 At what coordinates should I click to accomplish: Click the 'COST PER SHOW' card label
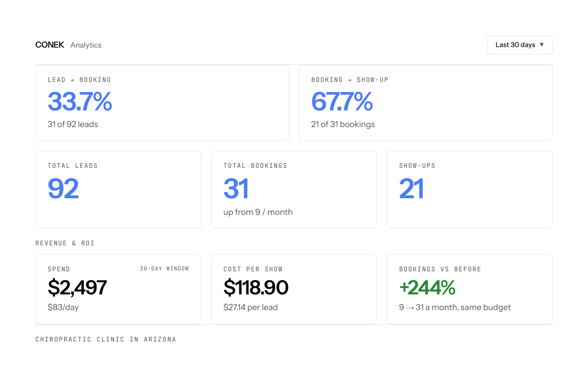(x=253, y=269)
